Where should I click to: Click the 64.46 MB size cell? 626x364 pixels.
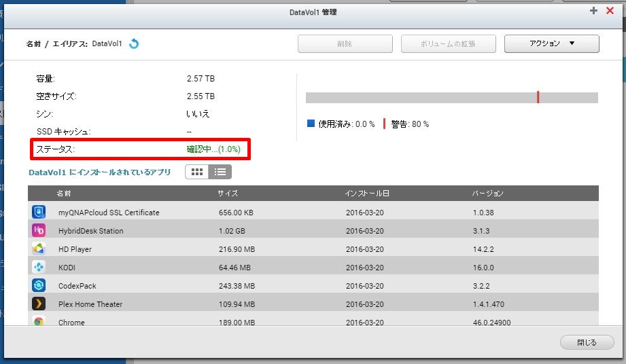pyautogui.click(x=234, y=268)
